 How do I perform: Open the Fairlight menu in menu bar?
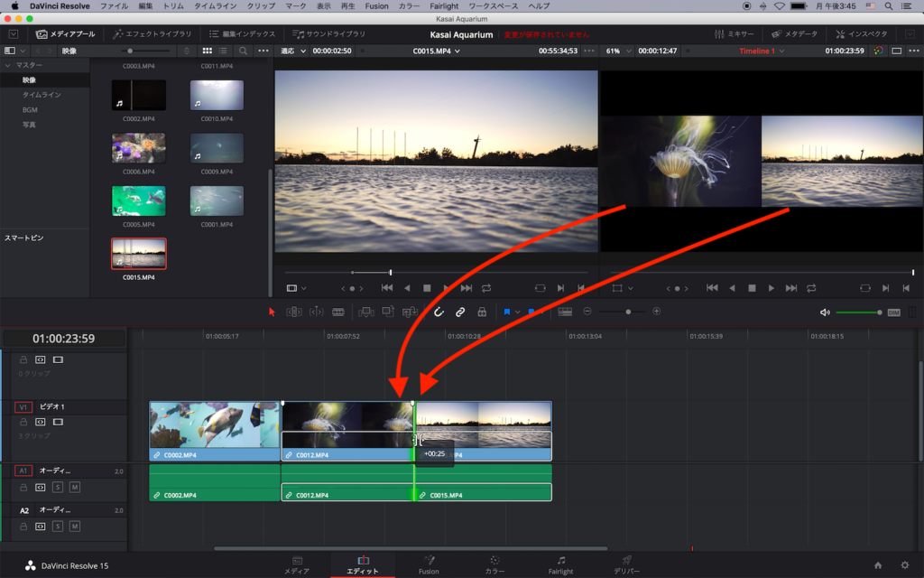[444, 6]
